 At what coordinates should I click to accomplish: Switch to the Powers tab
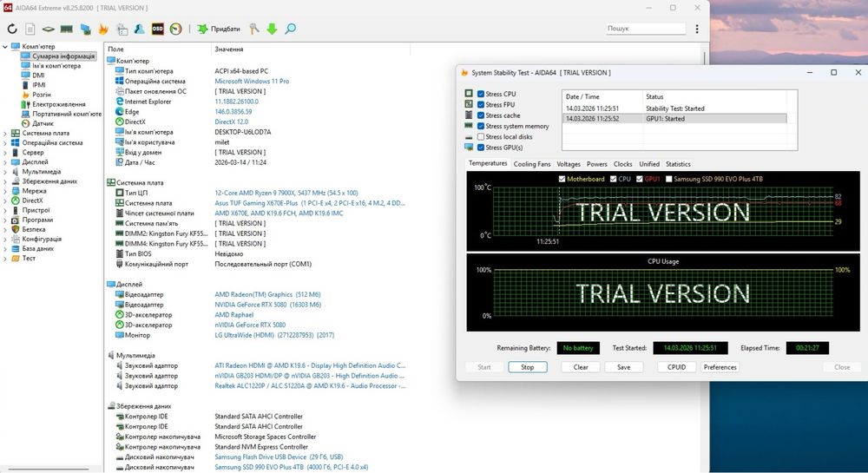597,164
